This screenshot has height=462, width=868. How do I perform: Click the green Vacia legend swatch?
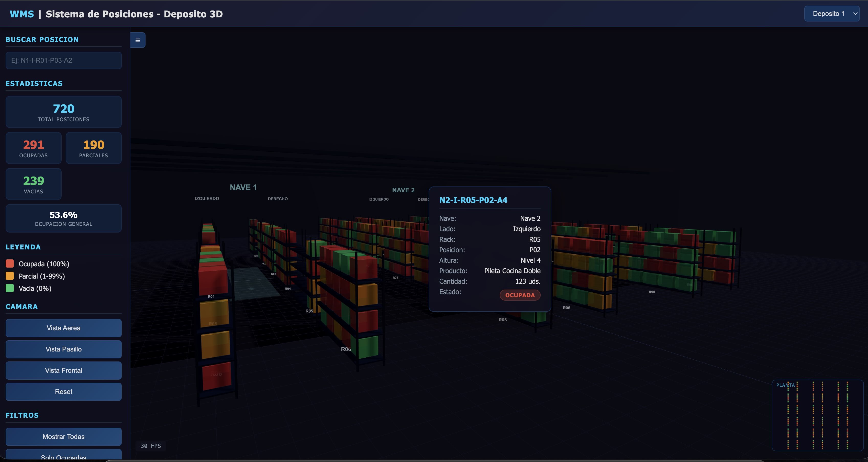click(10, 288)
